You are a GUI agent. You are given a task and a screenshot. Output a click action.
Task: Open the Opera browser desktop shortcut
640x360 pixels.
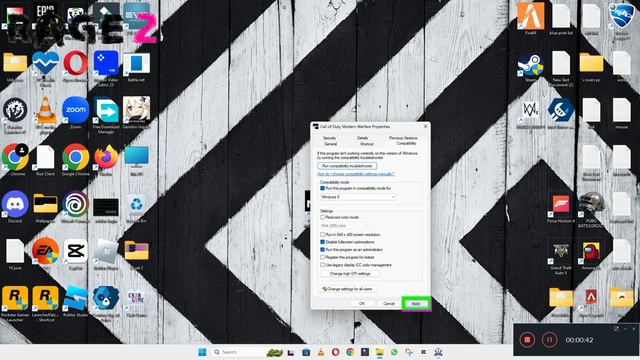[76, 64]
